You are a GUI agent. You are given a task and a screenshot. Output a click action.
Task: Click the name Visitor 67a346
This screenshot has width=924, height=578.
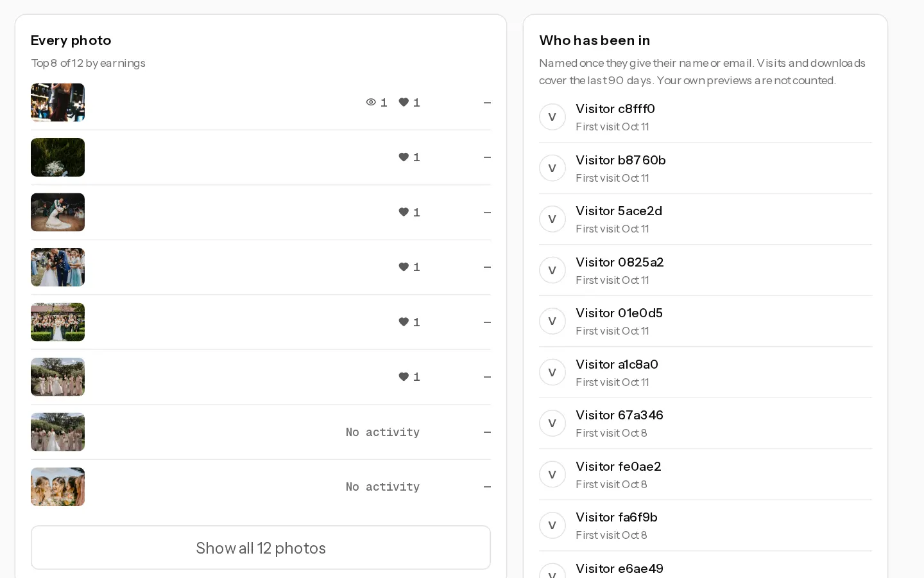click(x=619, y=415)
